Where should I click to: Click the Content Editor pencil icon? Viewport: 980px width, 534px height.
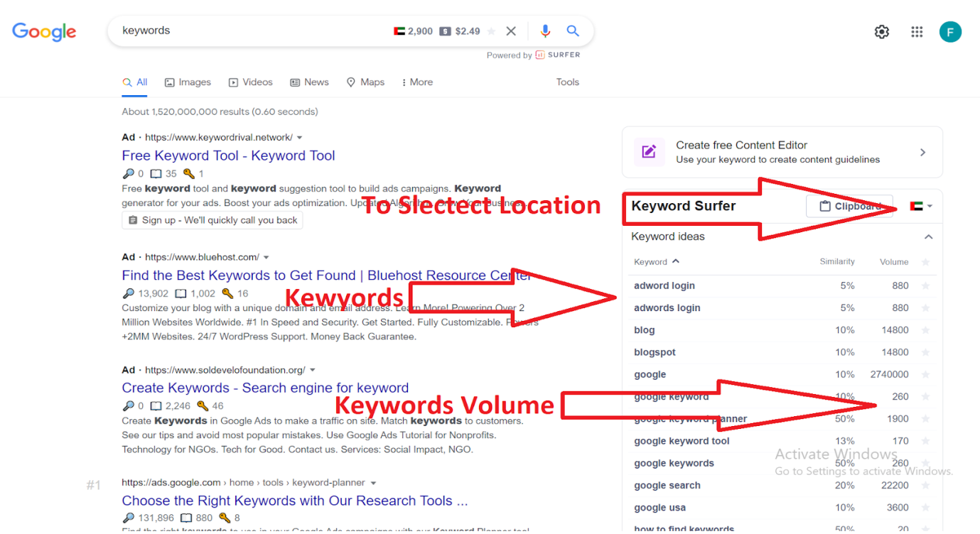click(x=649, y=152)
